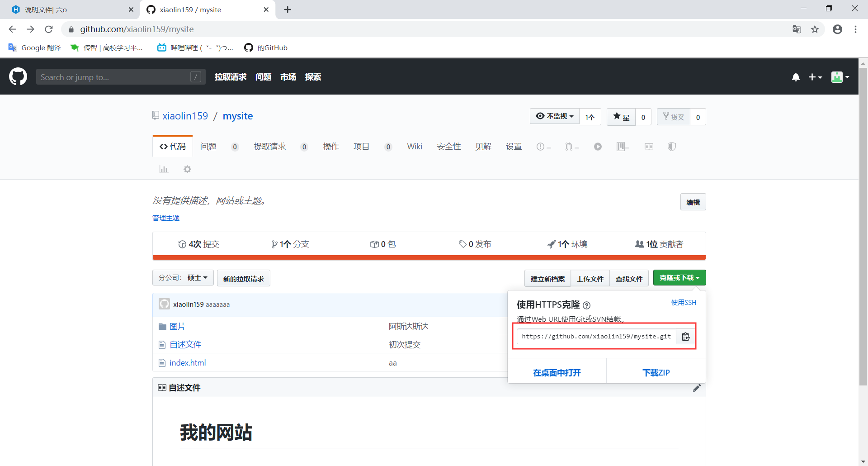Open the xiaolin159 owner link
The image size is (868, 466).
(185, 116)
